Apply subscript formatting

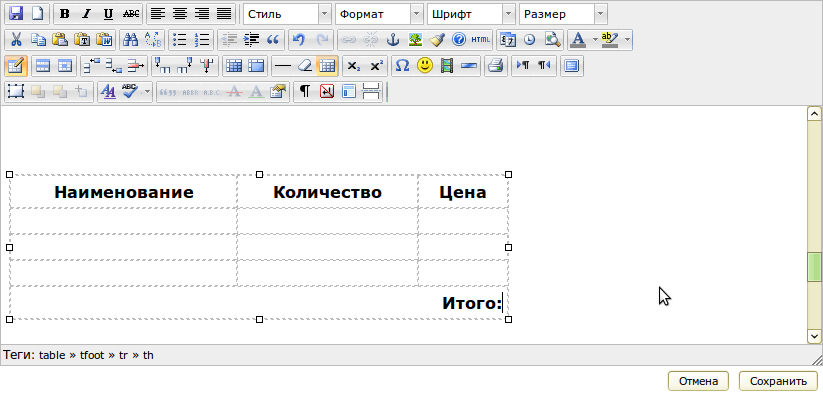[x=354, y=66]
